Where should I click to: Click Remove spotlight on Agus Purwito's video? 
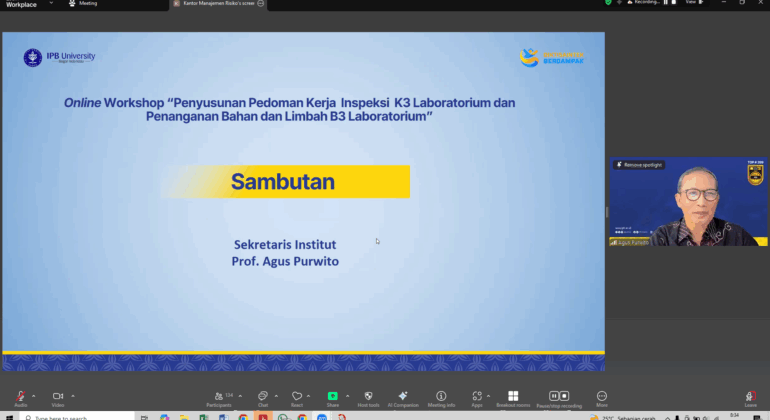tap(639, 165)
